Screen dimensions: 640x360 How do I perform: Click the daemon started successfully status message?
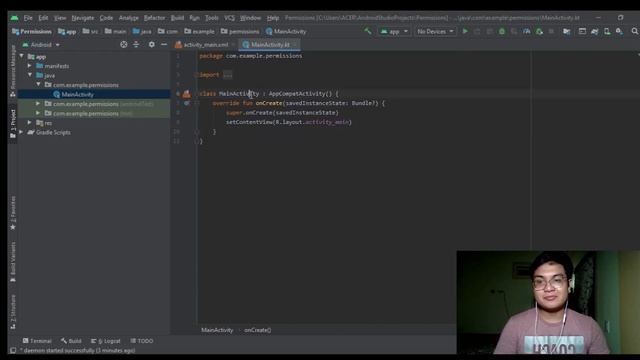[78, 350]
